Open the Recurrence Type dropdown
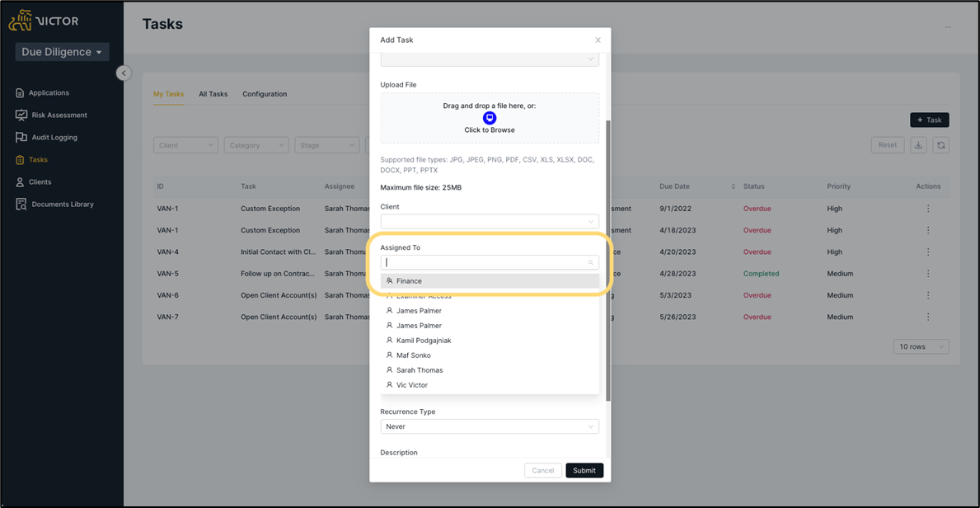Screen dimensions: 980x508 pos(490,426)
